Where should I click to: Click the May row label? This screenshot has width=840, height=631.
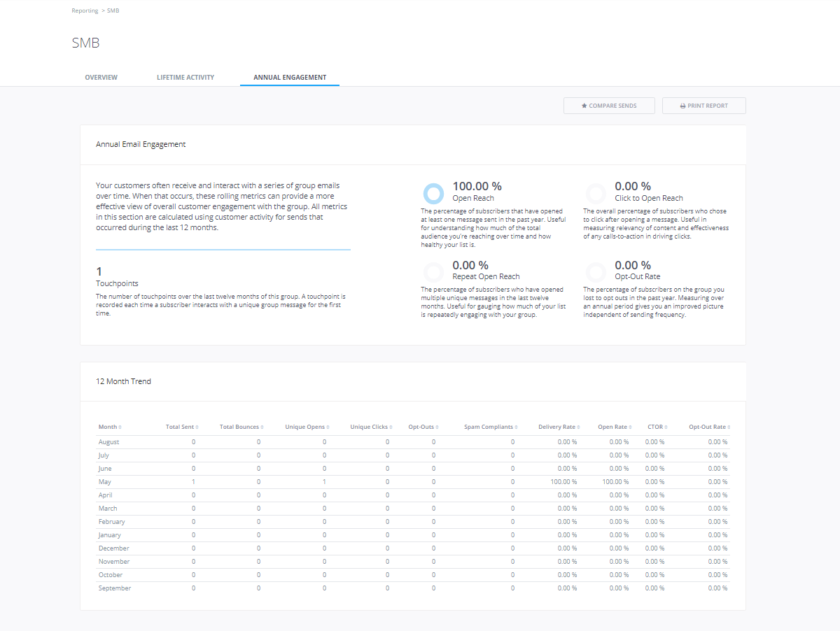click(104, 482)
